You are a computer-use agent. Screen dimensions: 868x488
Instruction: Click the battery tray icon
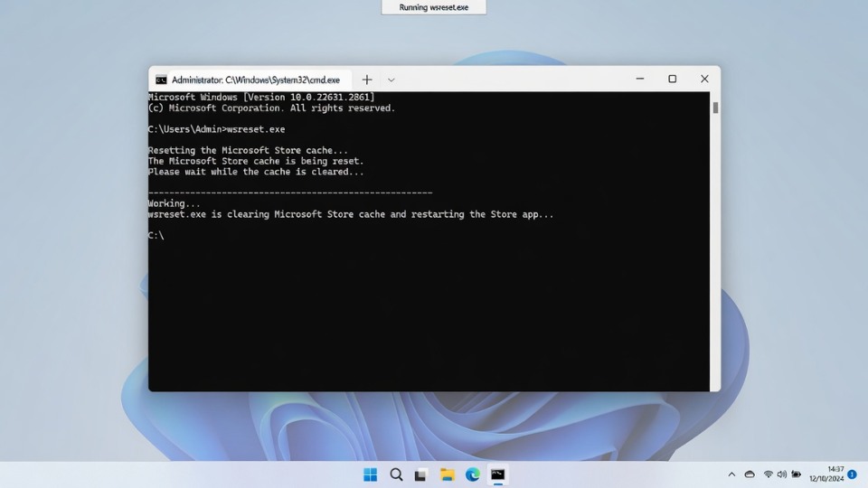point(796,474)
